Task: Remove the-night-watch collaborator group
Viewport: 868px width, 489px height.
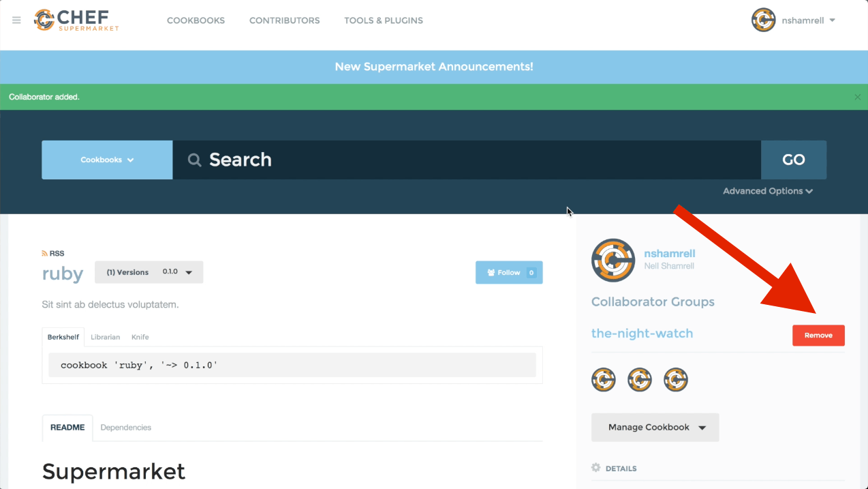Action: (x=818, y=336)
